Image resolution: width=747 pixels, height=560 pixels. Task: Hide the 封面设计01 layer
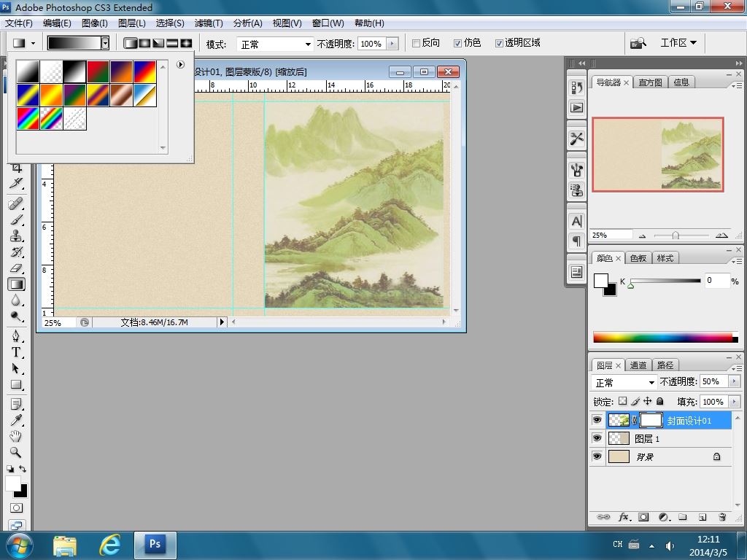pos(597,420)
